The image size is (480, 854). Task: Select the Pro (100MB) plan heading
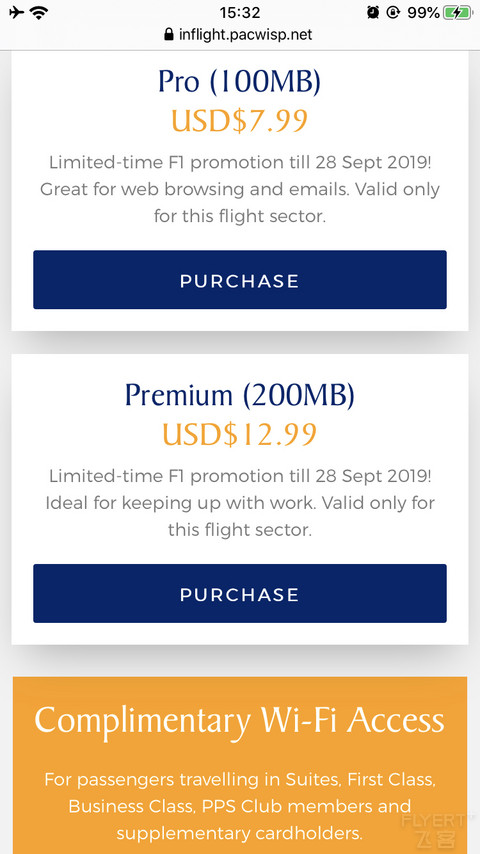(x=240, y=82)
